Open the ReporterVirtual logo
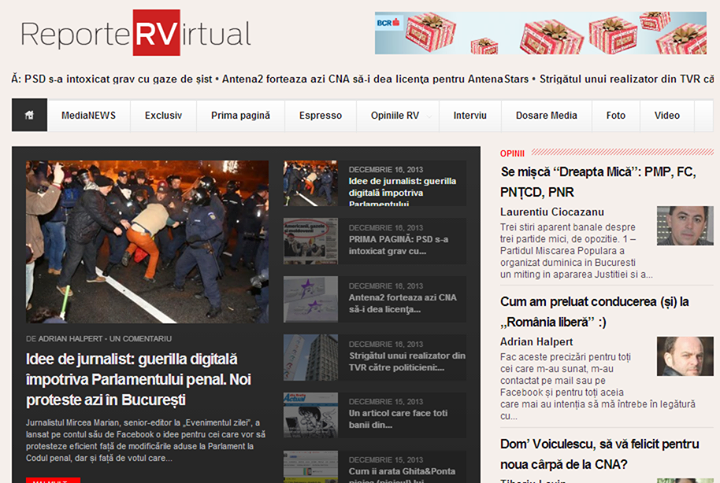This screenshot has height=483, width=720. 136,33
